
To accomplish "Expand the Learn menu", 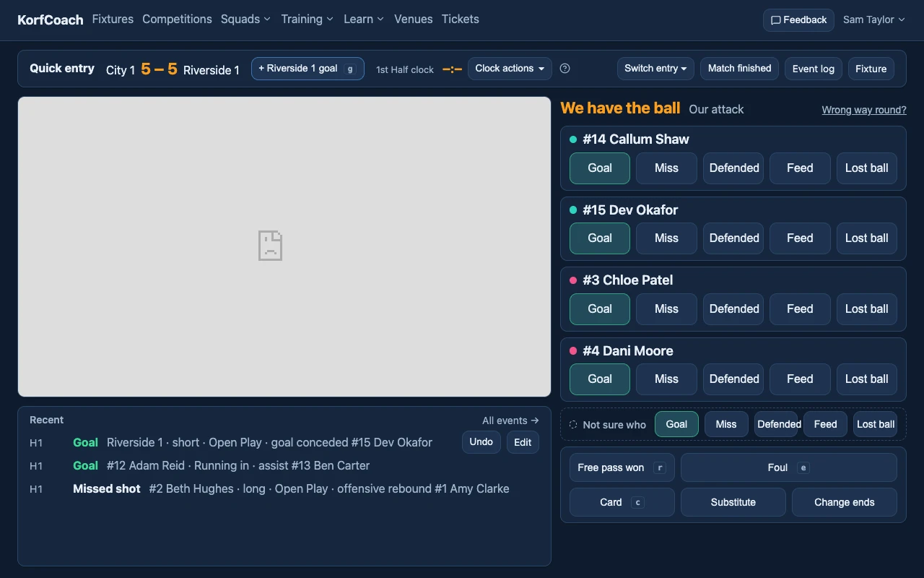I will click(x=364, y=20).
